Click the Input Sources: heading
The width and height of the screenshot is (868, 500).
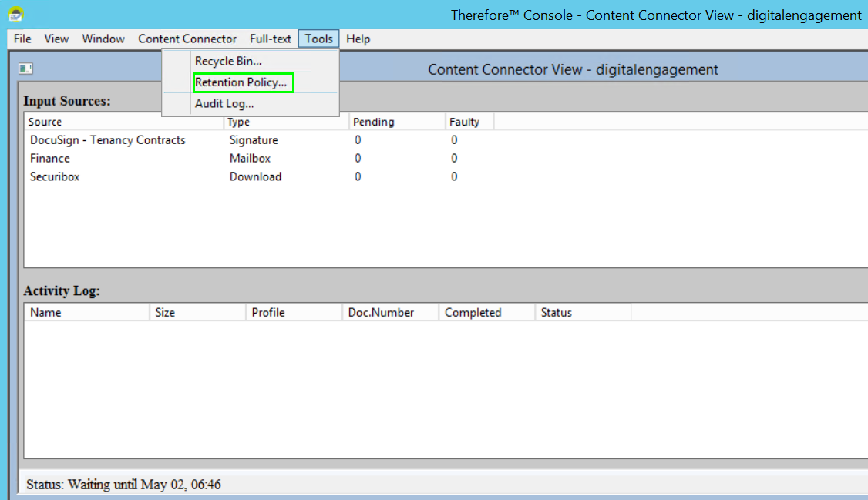pos(67,101)
